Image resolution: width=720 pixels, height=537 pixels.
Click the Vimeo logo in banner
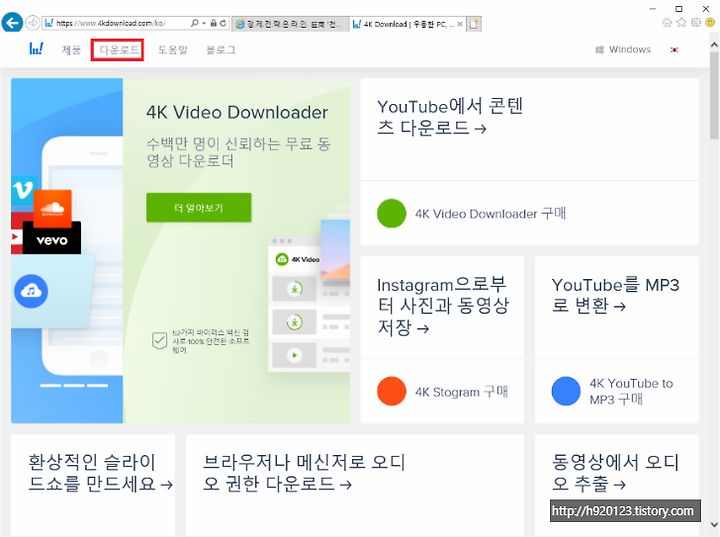point(22,190)
